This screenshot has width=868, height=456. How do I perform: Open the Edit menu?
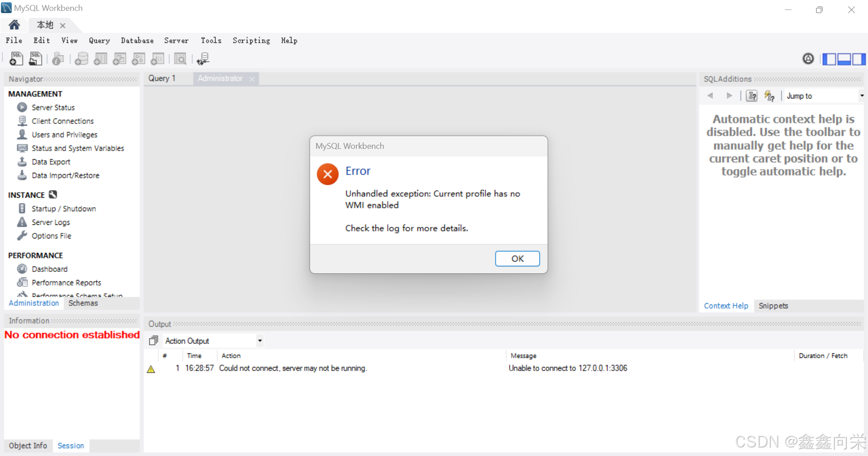(42, 41)
